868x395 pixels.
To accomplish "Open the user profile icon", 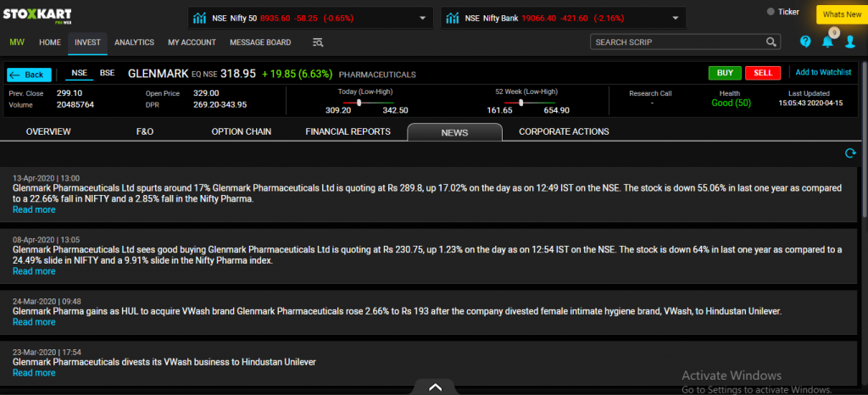I will pyautogui.click(x=850, y=42).
